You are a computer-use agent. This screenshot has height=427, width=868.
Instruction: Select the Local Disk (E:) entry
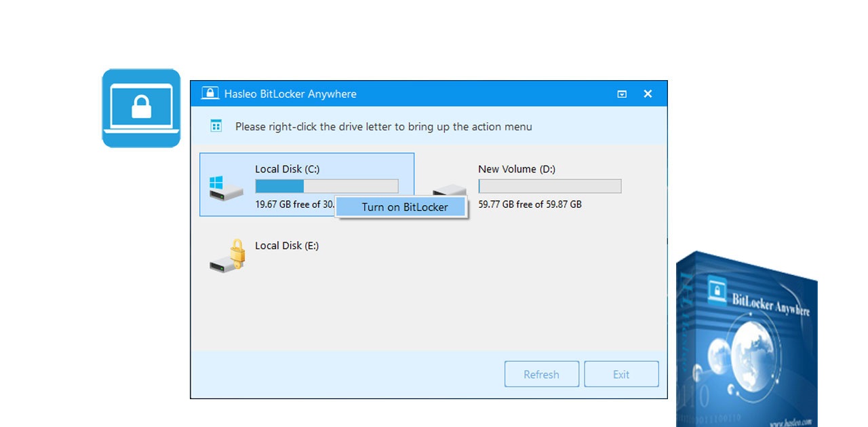287,246
